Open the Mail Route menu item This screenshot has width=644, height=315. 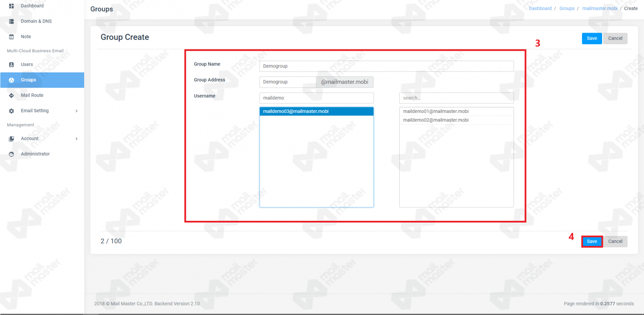[32, 95]
